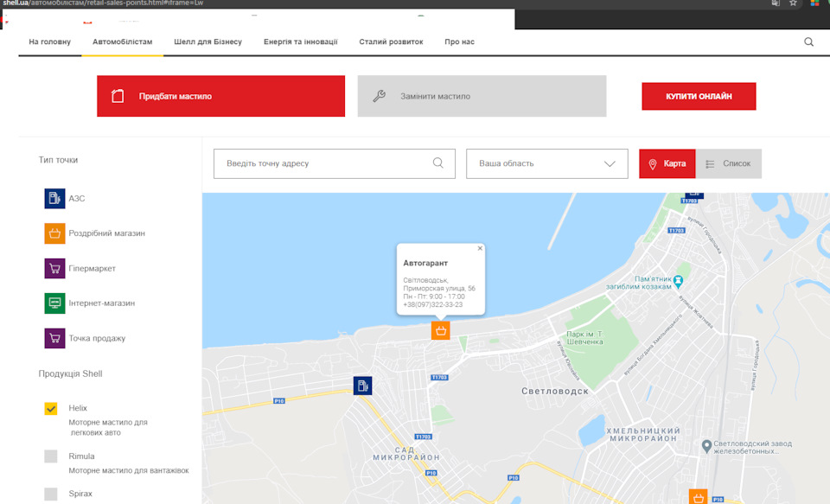830x504 pixels.
Task: Select the Точка продажу label
Action: pyautogui.click(x=97, y=338)
